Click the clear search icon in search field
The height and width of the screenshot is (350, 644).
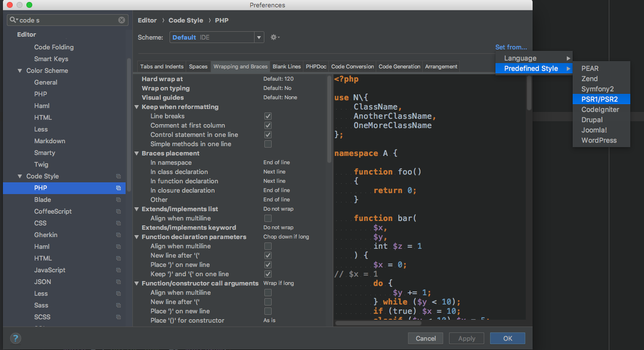point(122,20)
